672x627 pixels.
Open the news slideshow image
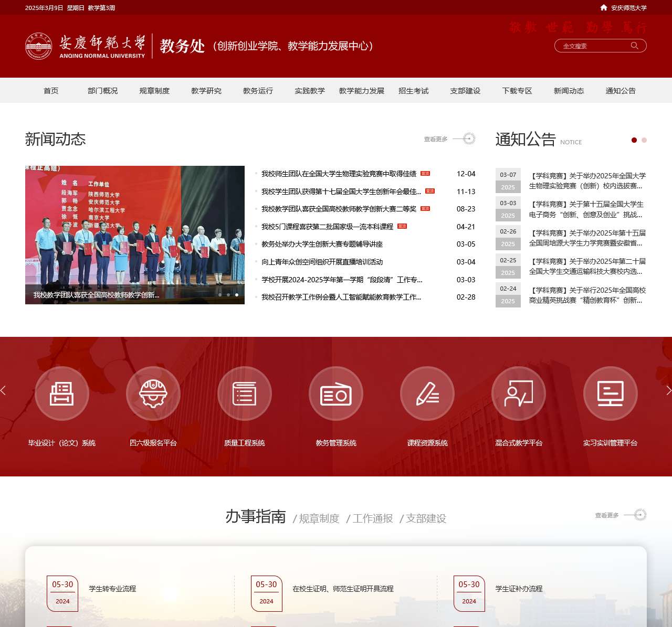click(x=135, y=235)
